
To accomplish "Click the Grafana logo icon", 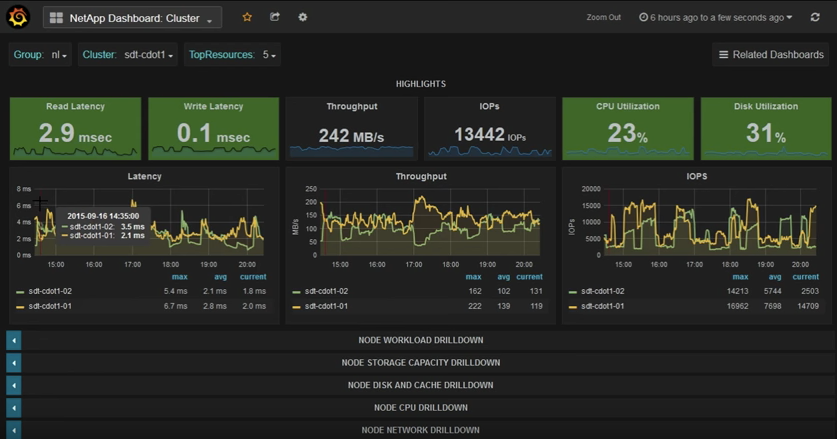I will [x=18, y=17].
